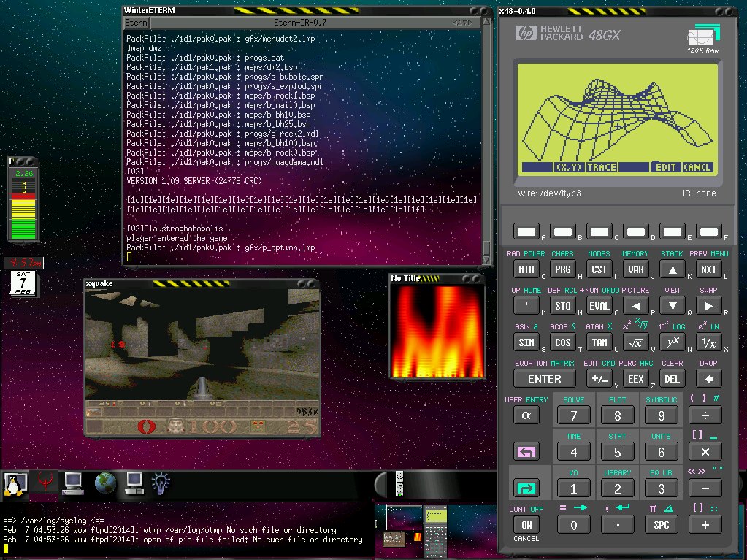
Task: Open the first computer monitor icon in the panel
Action: pyautogui.click(x=73, y=484)
